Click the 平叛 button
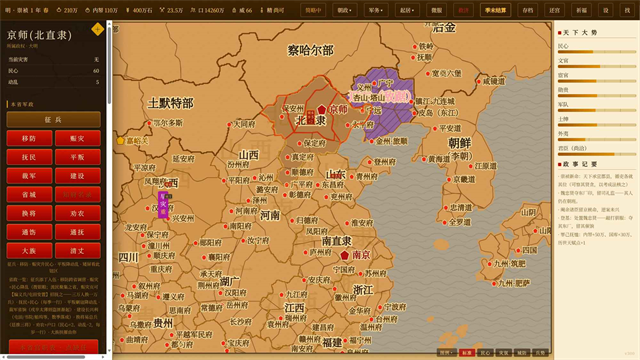The image size is (640, 360). pos(78,157)
